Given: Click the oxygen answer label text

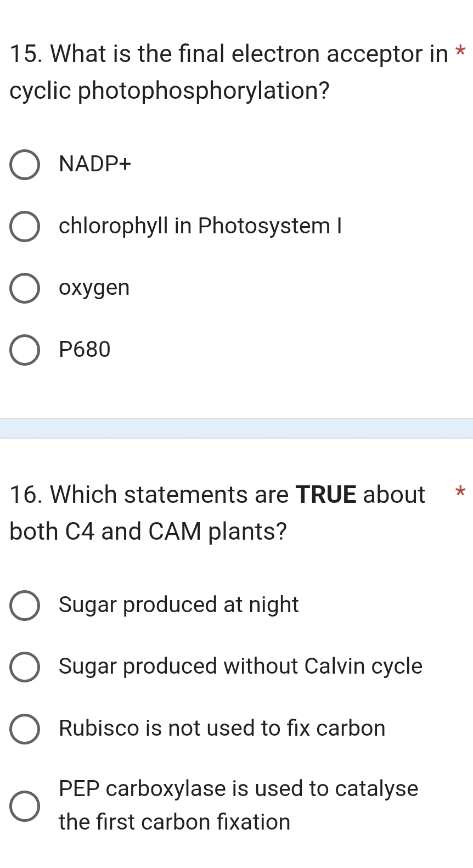Looking at the screenshot, I should point(94,288).
